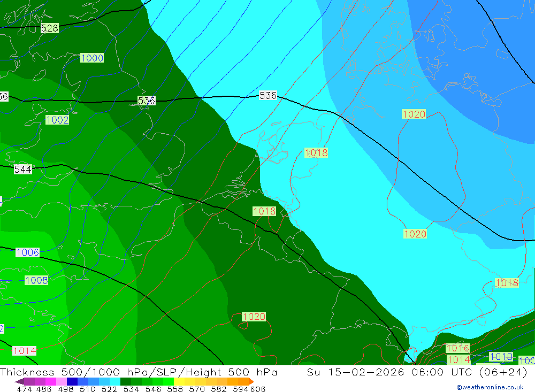Select the forecast date 'Su 15-02-2026 06:00 UTC (06+24)'
Viewport: 535px width, 392px height.
[417, 372]
